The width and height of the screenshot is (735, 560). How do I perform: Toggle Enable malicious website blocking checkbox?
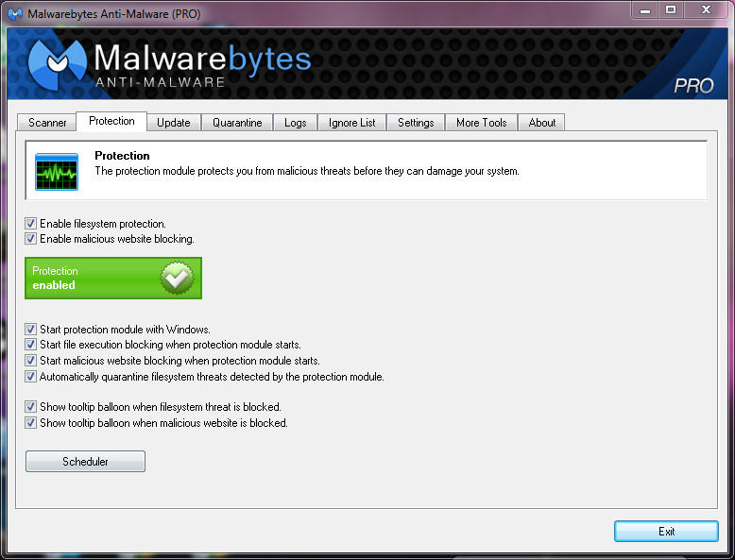[x=30, y=239]
